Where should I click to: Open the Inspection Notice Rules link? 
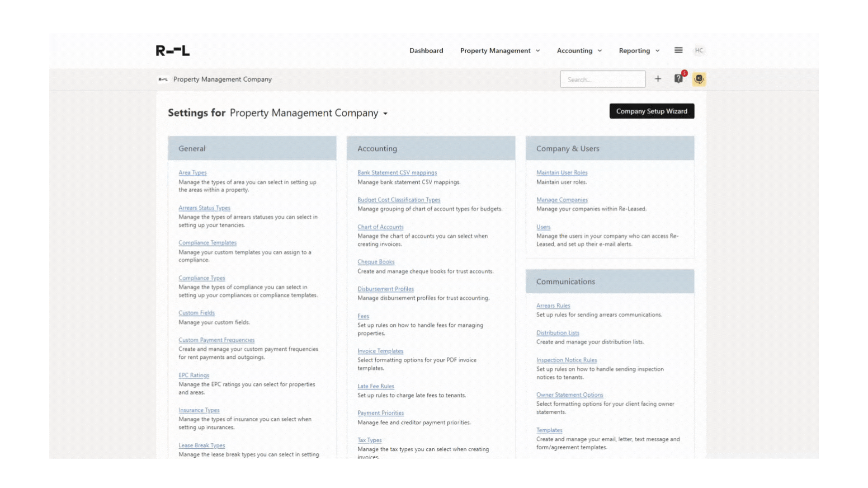coord(566,360)
